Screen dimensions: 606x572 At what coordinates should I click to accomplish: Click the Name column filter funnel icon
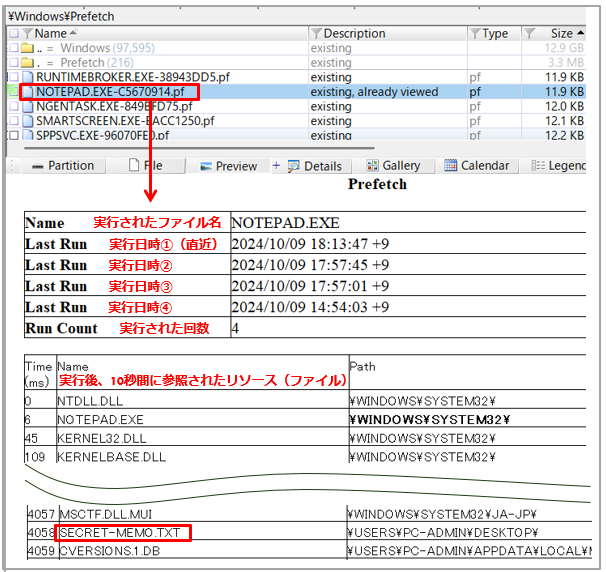(27, 34)
